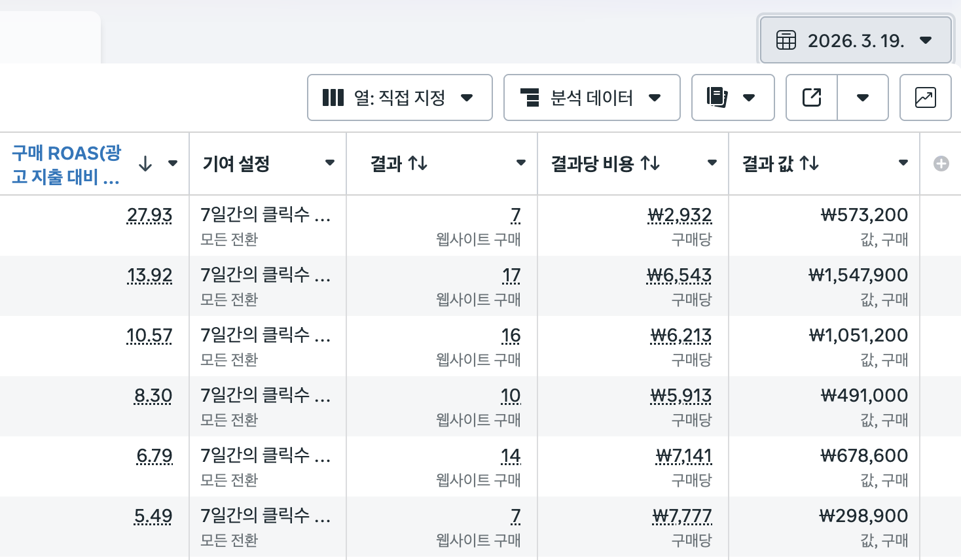961x560 pixels.
Task: Open the charts view icon
Action: 925,97
